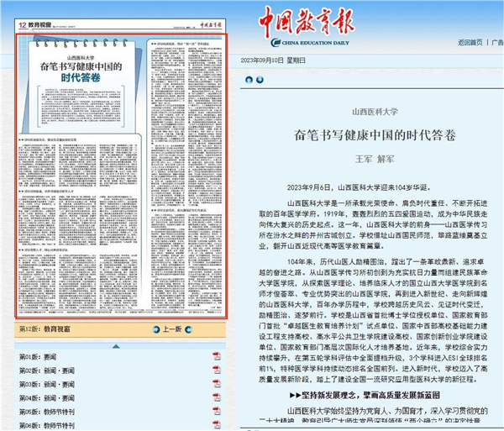Open PDF icon for 第01版 要闻
This screenshot has height=431, width=504.
pyautogui.click(x=217, y=356)
